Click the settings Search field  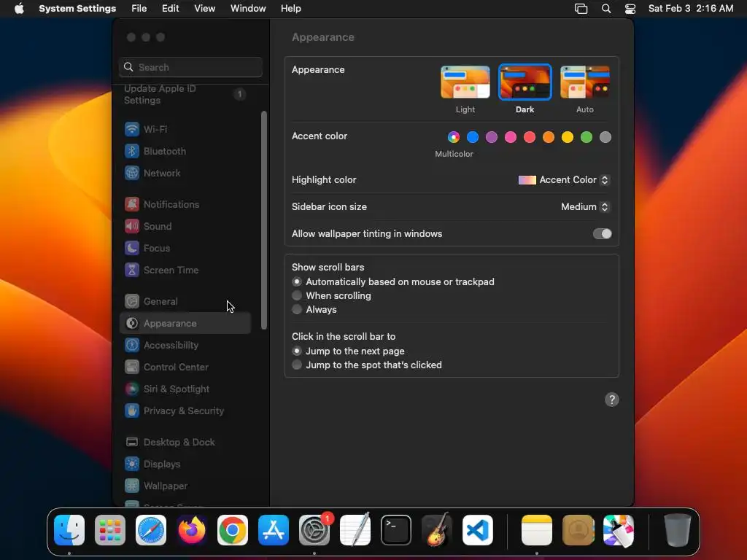(190, 67)
